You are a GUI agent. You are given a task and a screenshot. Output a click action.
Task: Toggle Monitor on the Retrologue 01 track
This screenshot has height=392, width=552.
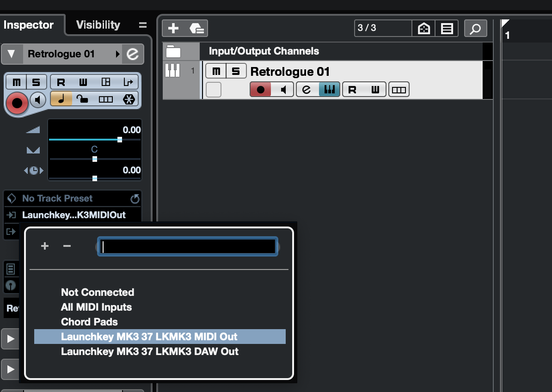click(x=282, y=90)
